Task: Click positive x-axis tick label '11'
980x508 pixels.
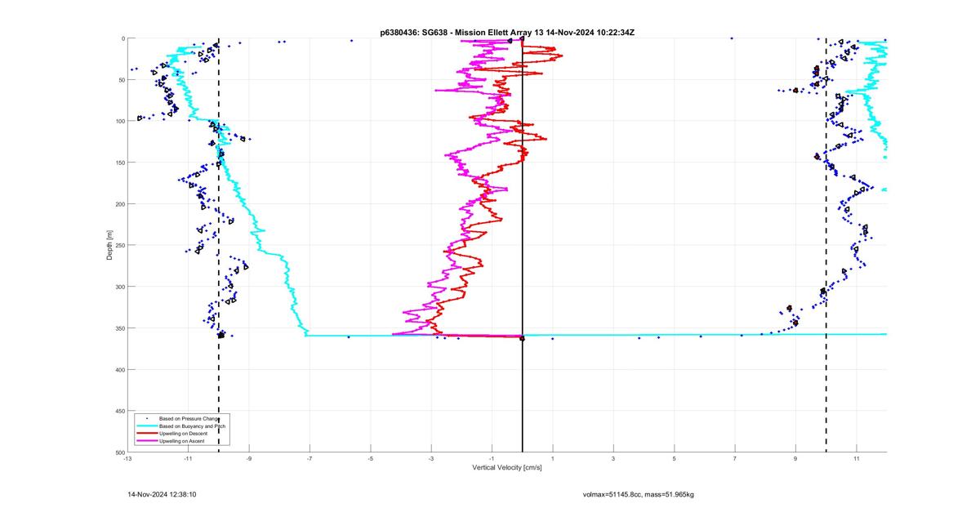Action: pos(857,459)
